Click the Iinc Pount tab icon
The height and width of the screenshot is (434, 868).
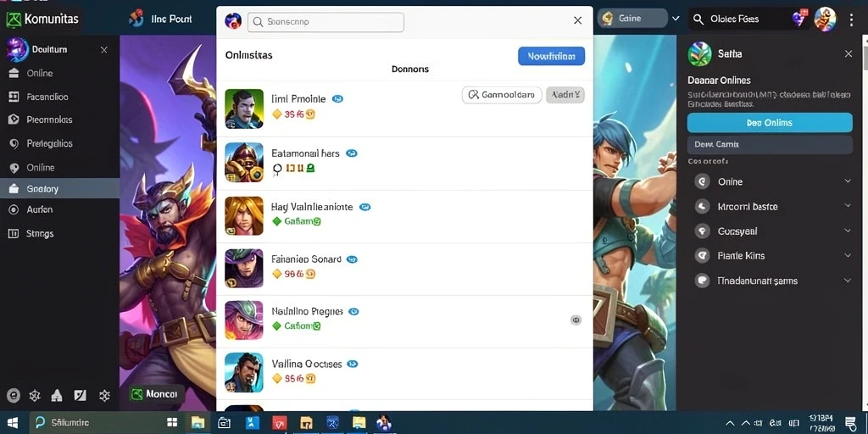point(136,19)
